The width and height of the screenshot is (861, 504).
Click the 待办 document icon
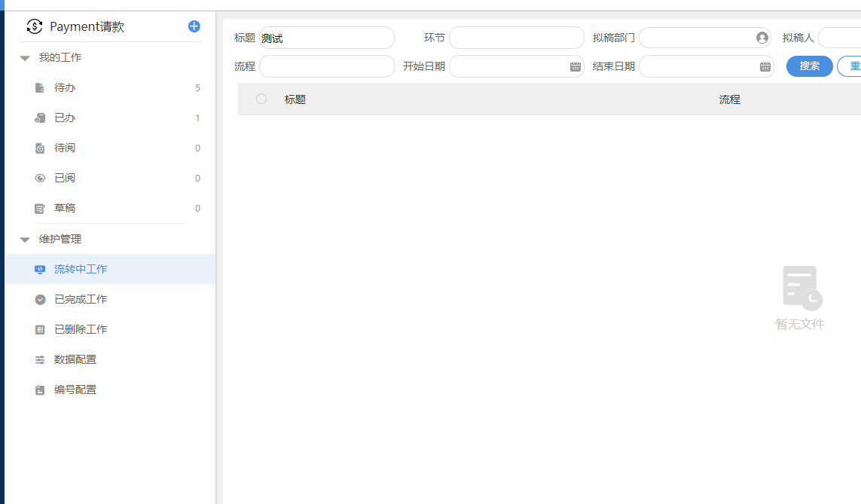click(40, 88)
